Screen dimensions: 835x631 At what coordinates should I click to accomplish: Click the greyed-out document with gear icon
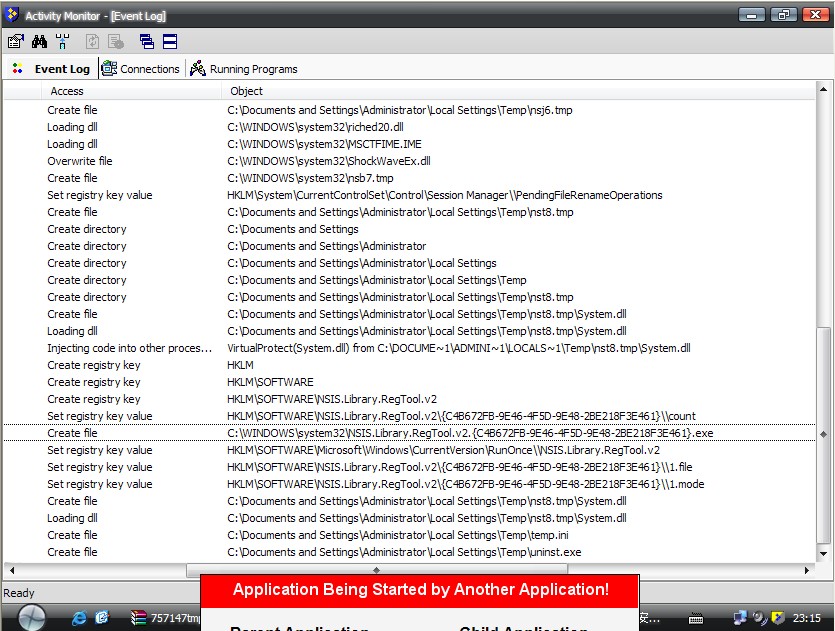pyautogui.click(x=116, y=41)
